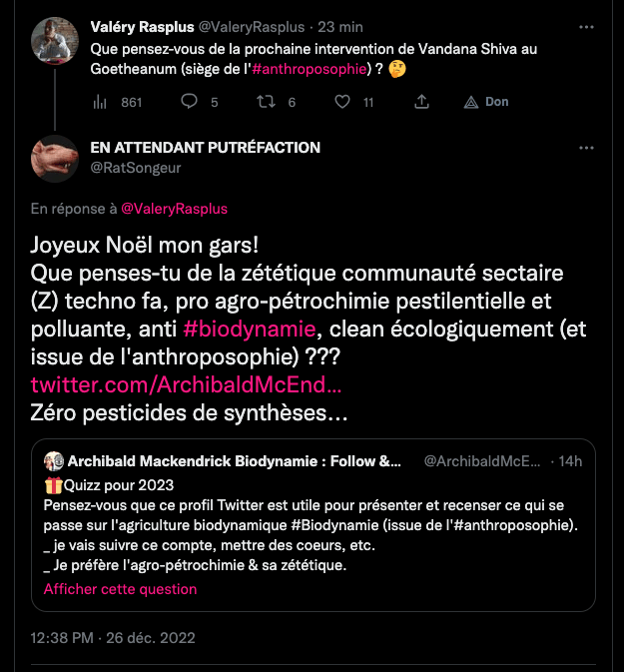The width and height of the screenshot is (624, 672).
Task: Click the @ValeryRasplus mention in reply line
Action: [174, 209]
